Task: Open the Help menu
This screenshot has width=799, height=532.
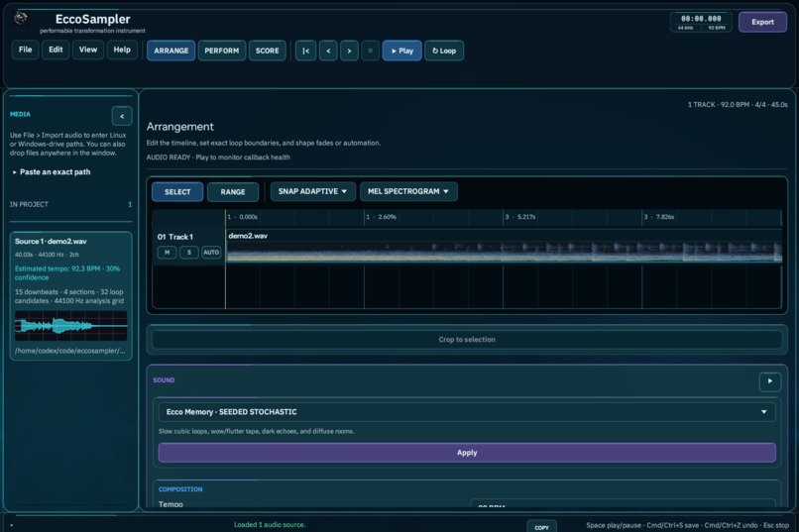Action: 122,50
